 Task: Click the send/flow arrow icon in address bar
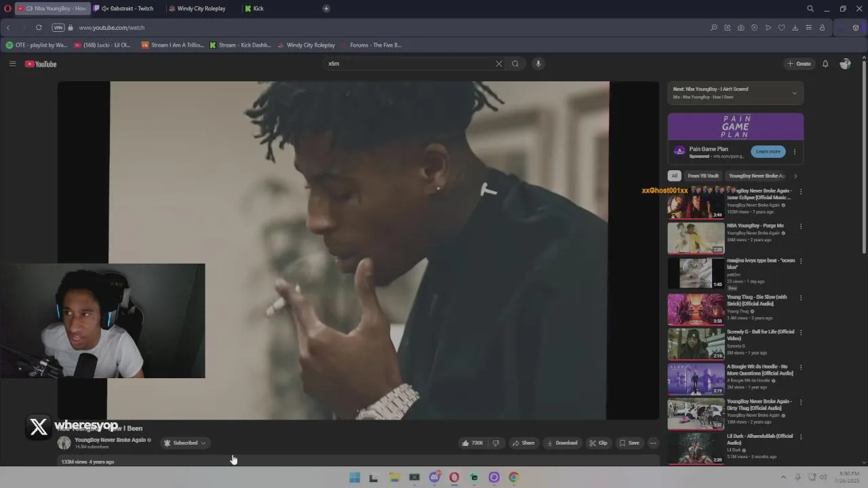pos(768,28)
